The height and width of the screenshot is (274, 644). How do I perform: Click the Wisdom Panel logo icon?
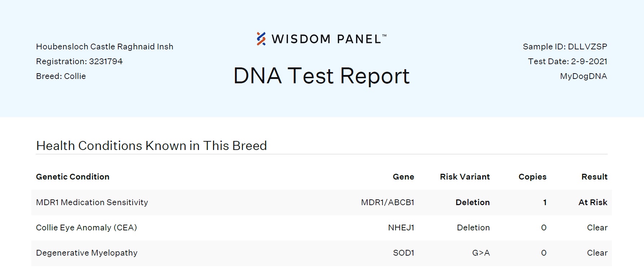(261, 39)
